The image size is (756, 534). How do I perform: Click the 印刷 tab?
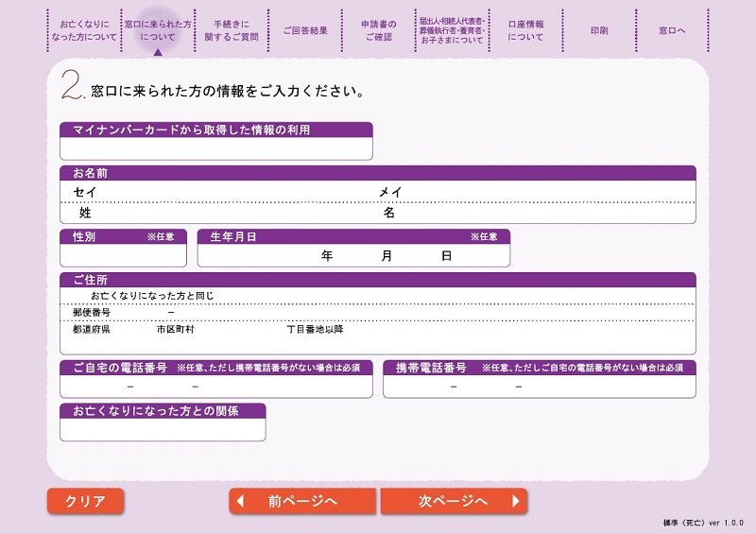point(599,30)
